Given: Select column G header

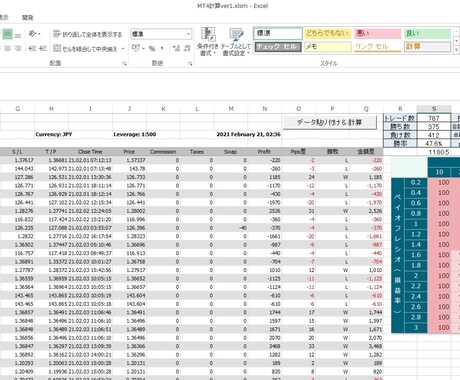Looking at the screenshot, I should [x=18, y=109].
